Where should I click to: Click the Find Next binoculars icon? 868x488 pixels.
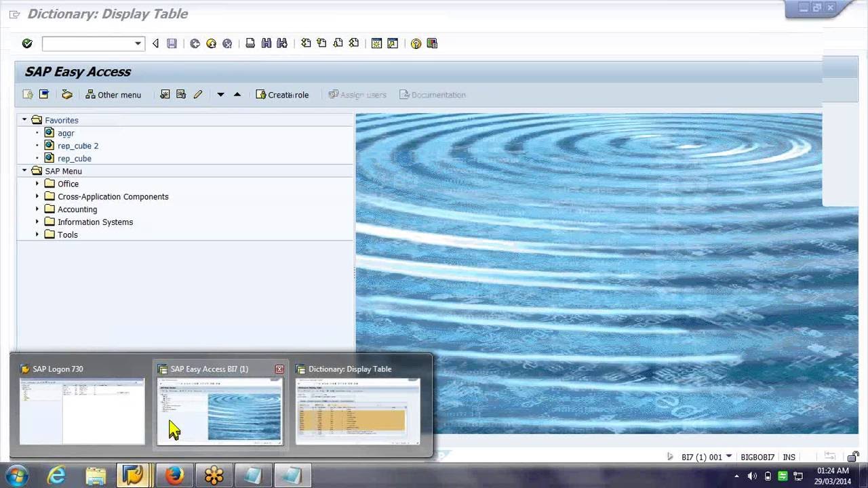coord(282,43)
